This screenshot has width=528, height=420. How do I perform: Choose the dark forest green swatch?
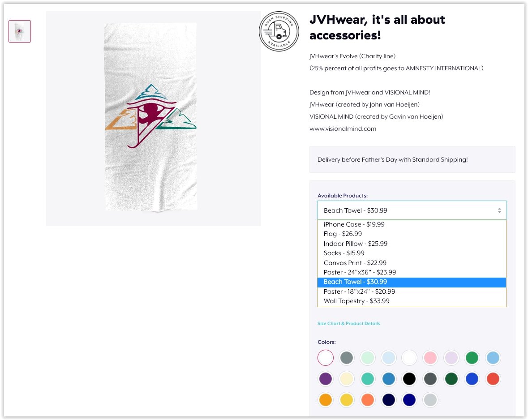click(x=451, y=379)
